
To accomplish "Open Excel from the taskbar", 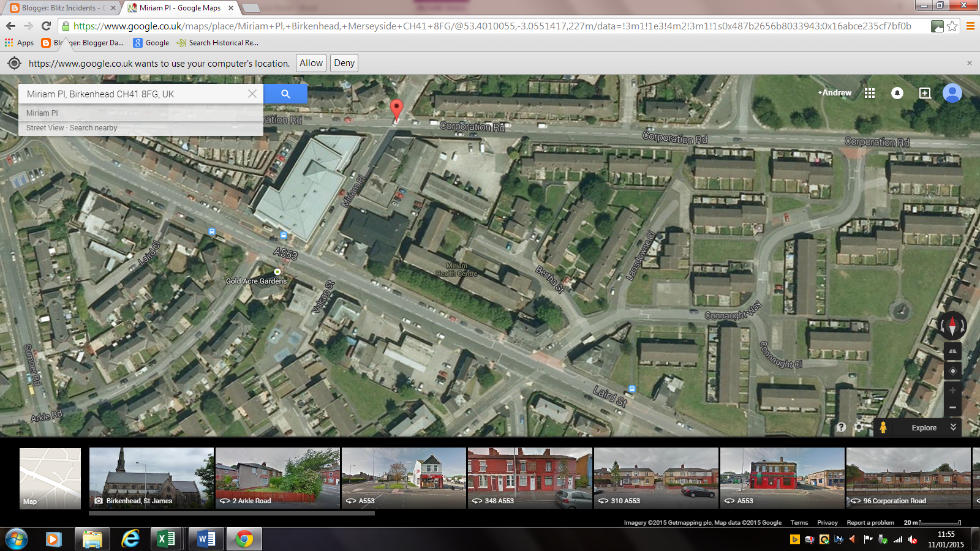I will pos(166,539).
